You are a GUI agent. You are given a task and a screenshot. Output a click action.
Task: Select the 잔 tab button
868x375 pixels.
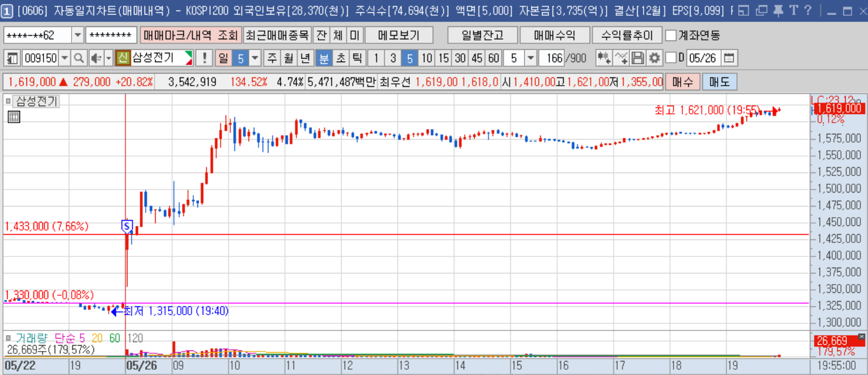coord(321,35)
